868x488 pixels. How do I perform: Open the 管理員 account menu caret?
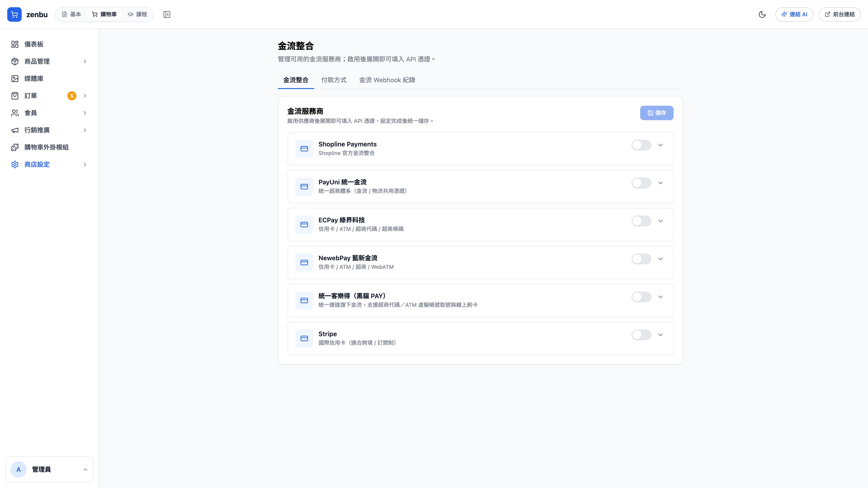point(85,469)
